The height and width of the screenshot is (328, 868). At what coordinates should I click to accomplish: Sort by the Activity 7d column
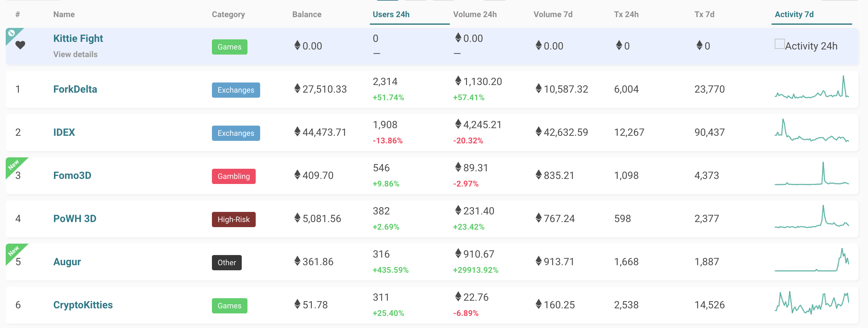click(x=794, y=14)
